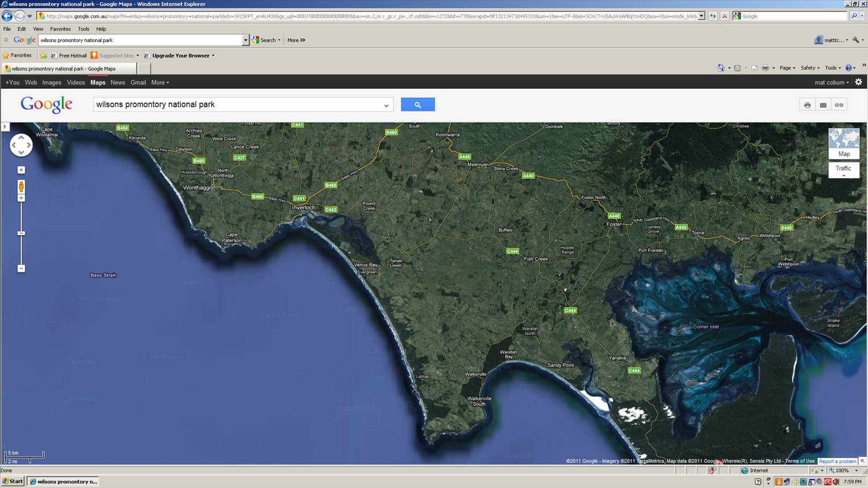
Task: Switch to Map view thumbnail
Action: click(844, 143)
